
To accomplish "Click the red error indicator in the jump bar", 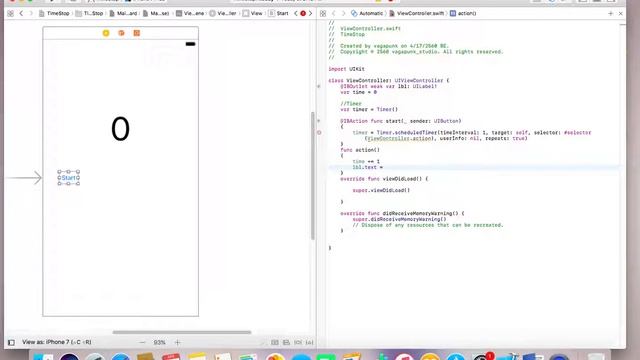I will (303, 13).
